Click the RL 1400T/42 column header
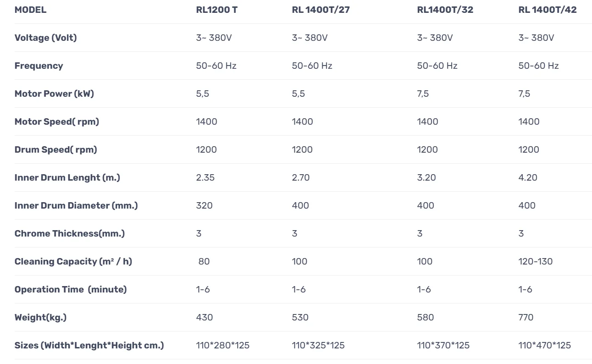The image size is (592, 364). pyautogui.click(x=548, y=10)
